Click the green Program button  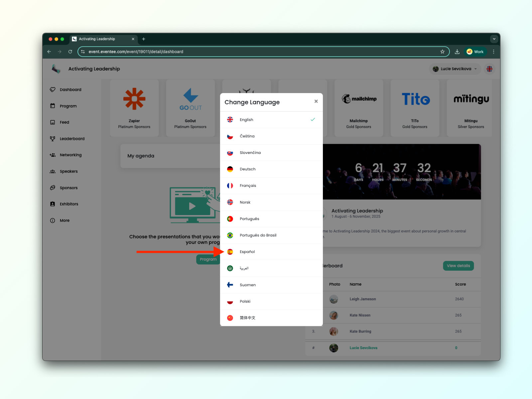coord(208,259)
